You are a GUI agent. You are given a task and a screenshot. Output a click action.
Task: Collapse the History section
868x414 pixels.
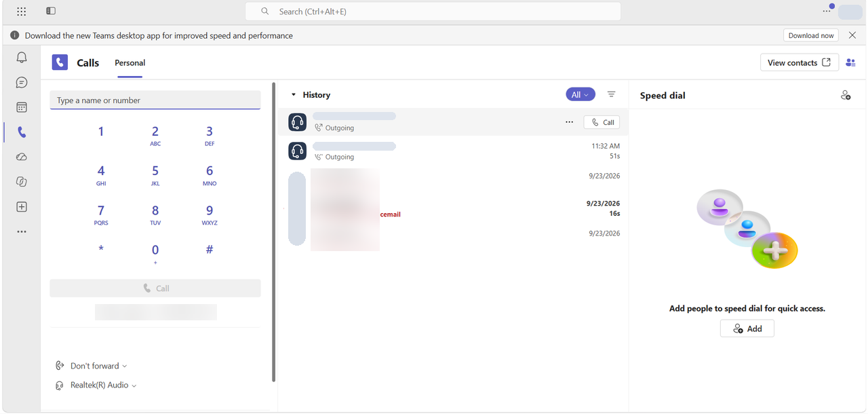click(x=294, y=95)
